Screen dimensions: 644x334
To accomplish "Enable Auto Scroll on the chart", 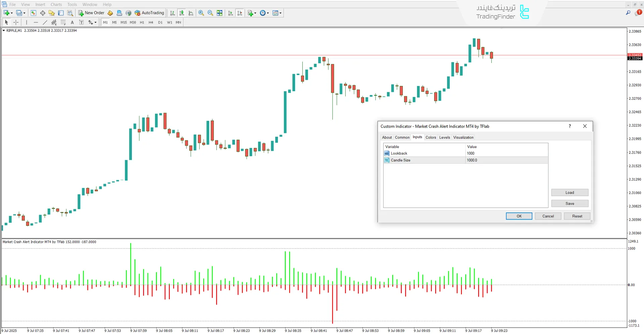I will coord(230,13).
